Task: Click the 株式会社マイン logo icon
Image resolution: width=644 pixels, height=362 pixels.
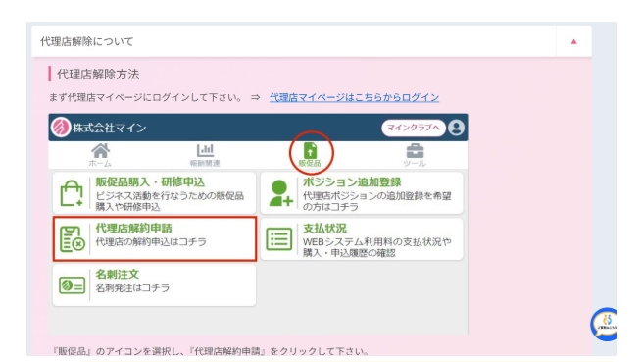Action: click(x=61, y=128)
